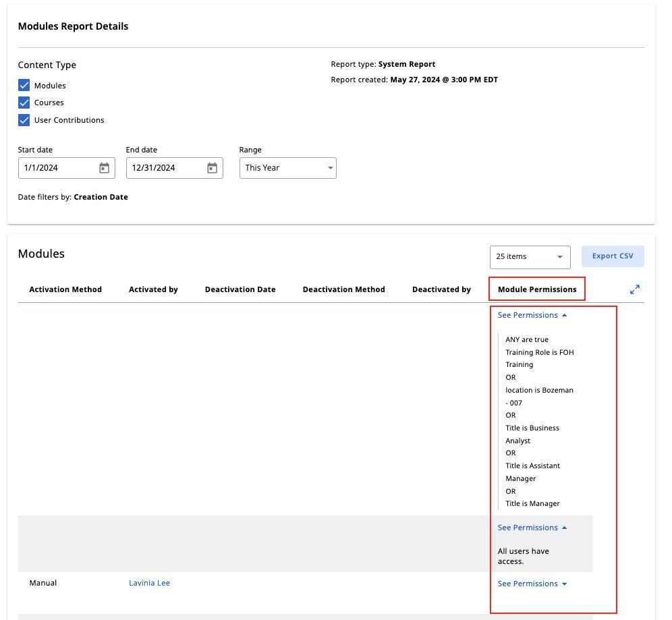672x620 pixels.
Task: Uncheck the User Contributions checkbox
Action: [x=24, y=120]
